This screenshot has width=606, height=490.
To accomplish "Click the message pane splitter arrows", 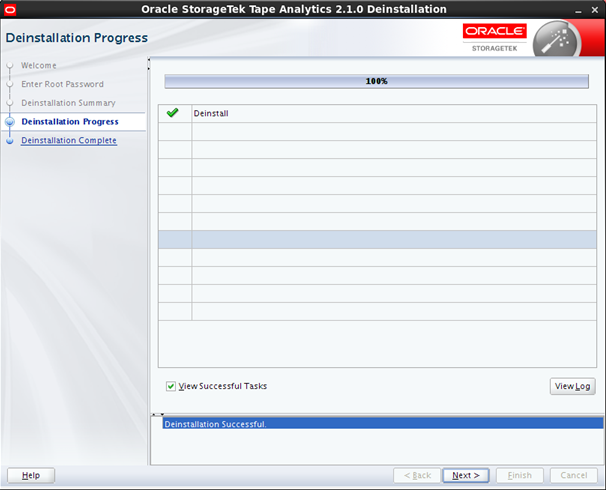I will coord(158,414).
